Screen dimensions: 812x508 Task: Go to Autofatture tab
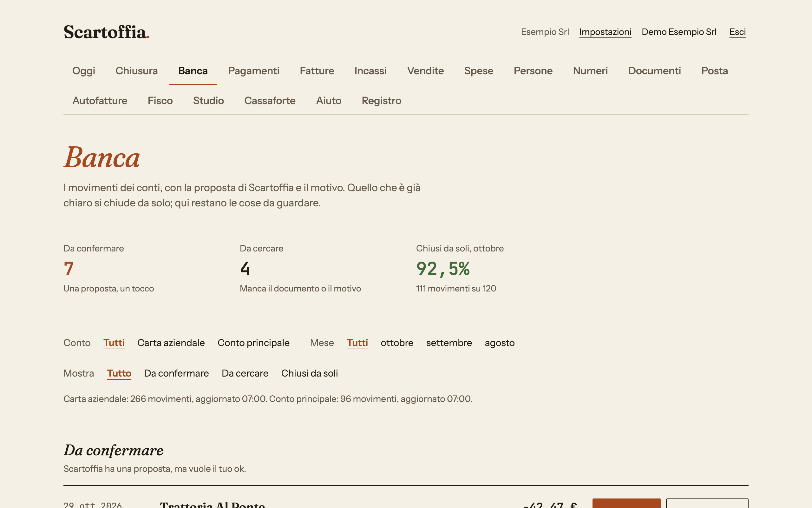[x=100, y=100]
